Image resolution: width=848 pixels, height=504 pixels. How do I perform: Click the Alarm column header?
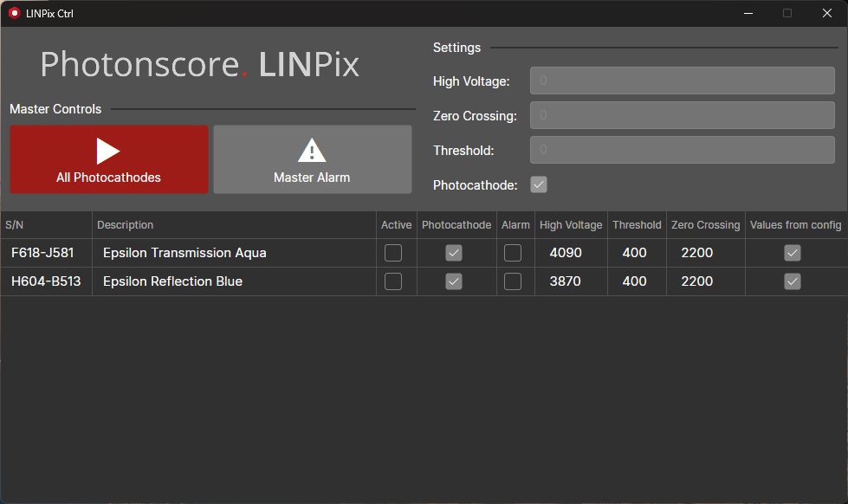click(x=515, y=225)
